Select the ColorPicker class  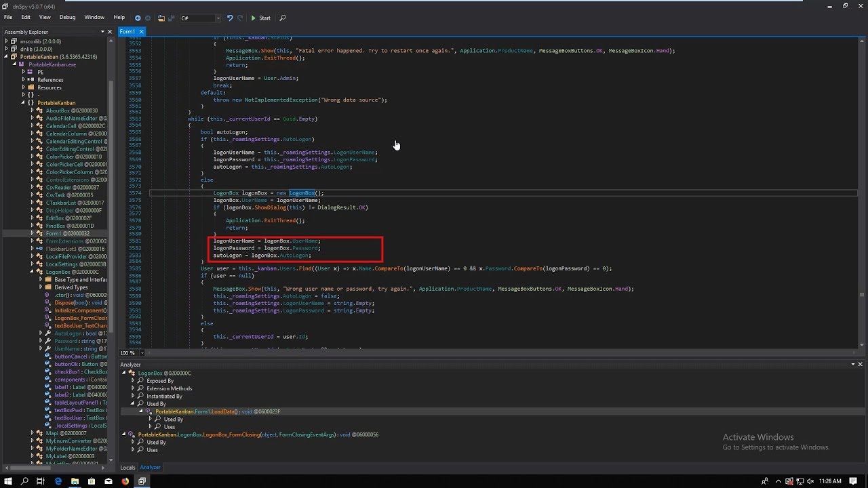pyautogui.click(x=74, y=157)
